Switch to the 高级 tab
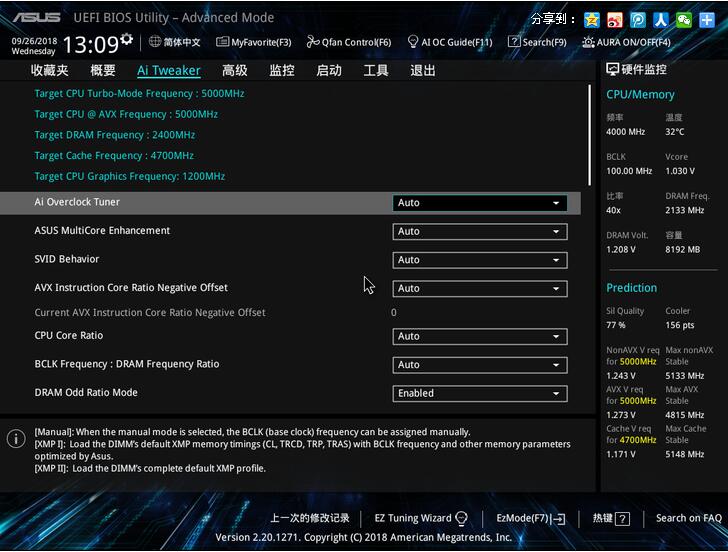 tap(234, 71)
